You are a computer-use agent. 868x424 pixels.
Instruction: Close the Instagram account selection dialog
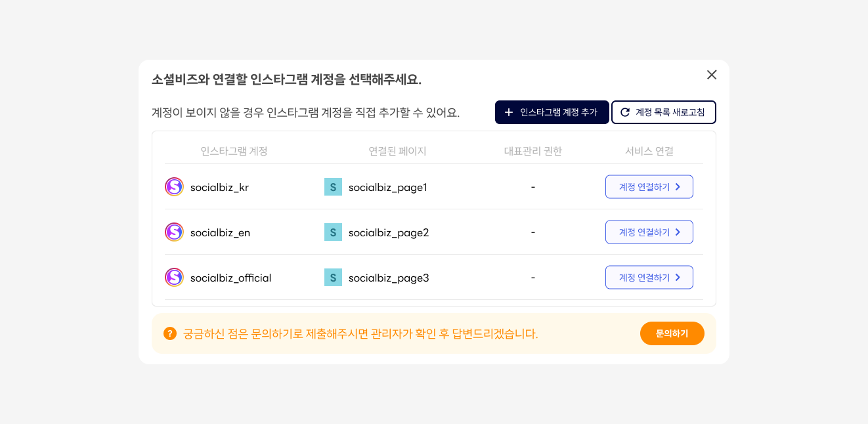click(x=712, y=75)
